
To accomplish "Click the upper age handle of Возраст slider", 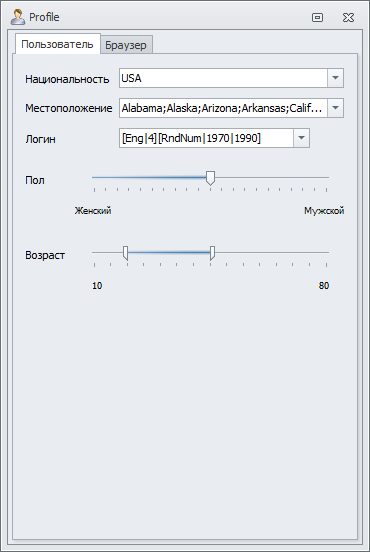I will pyautogui.click(x=212, y=253).
